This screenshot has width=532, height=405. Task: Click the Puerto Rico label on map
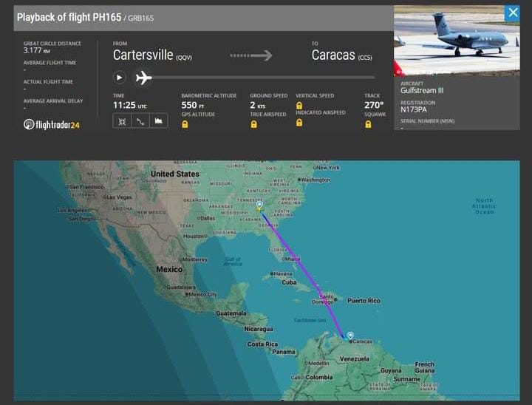pos(364,301)
